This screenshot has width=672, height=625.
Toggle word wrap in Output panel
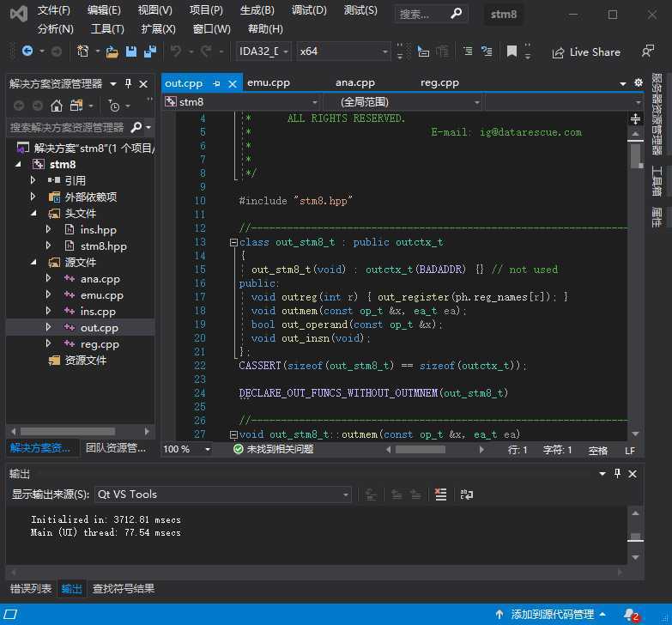(x=466, y=495)
